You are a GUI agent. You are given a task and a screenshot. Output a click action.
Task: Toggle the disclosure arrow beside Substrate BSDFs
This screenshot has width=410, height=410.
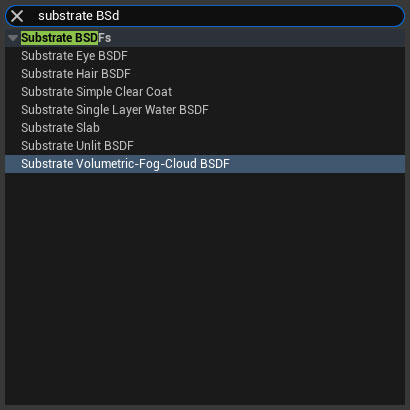(x=13, y=38)
